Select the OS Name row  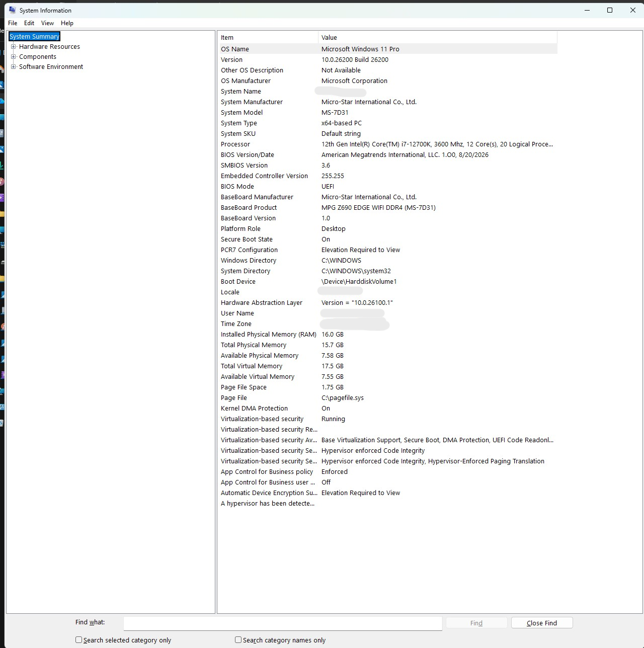387,49
